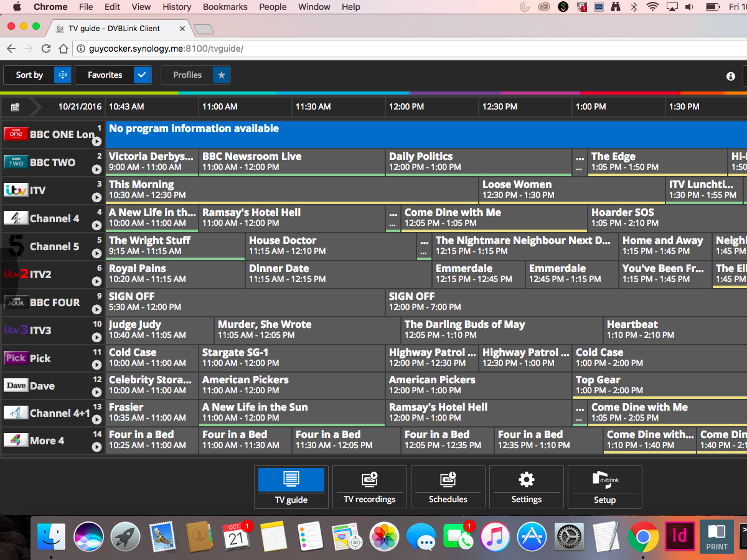Viewport: 747px width, 560px height.
Task: Launch Siri from the Dock
Action: pos(88,536)
